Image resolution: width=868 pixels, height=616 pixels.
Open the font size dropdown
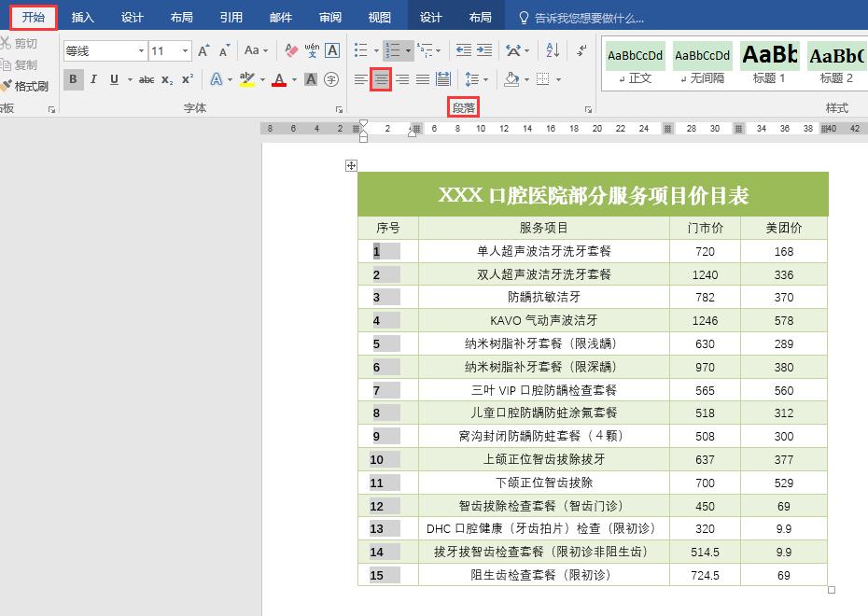[x=184, y=49]
